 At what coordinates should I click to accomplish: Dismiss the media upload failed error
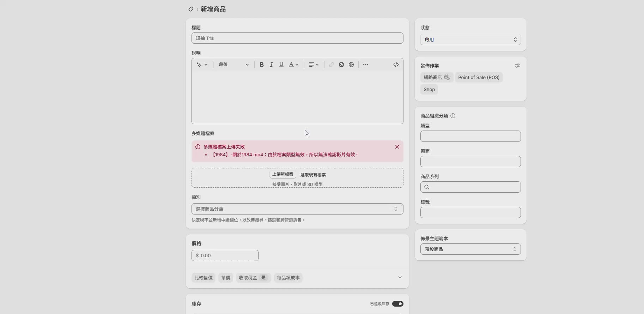pos(397,147)
